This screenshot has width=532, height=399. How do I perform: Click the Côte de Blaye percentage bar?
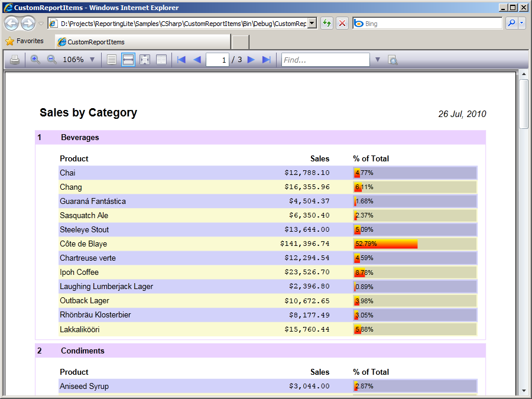(x=386, y=244)
